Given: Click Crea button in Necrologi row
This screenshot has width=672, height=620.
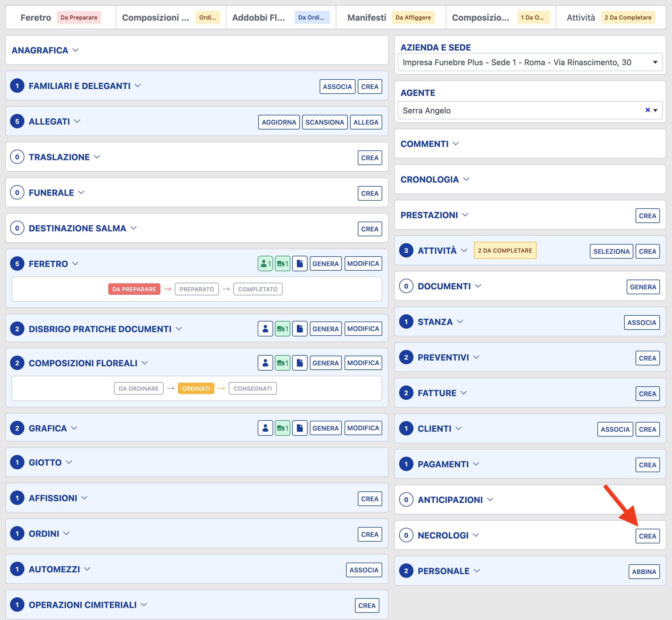Looking at the screenshot, I should click(x=647, y=536).
